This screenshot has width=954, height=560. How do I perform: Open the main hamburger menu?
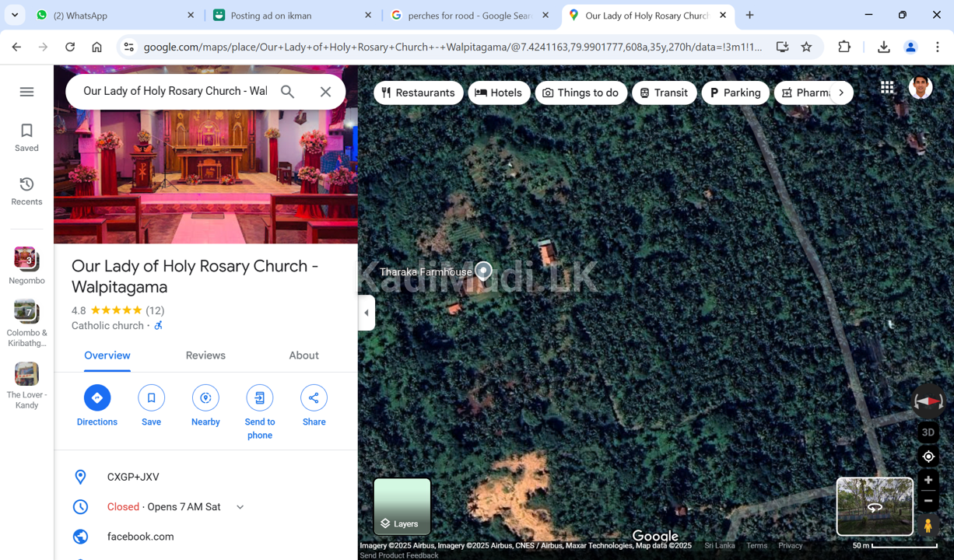click(x=26, y=92)
